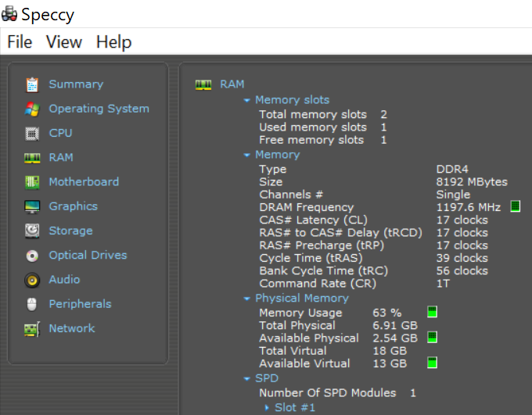Click the Number Of SPD Modules row
The width and height of the screenshot is (532, 415).
[337, 393]
